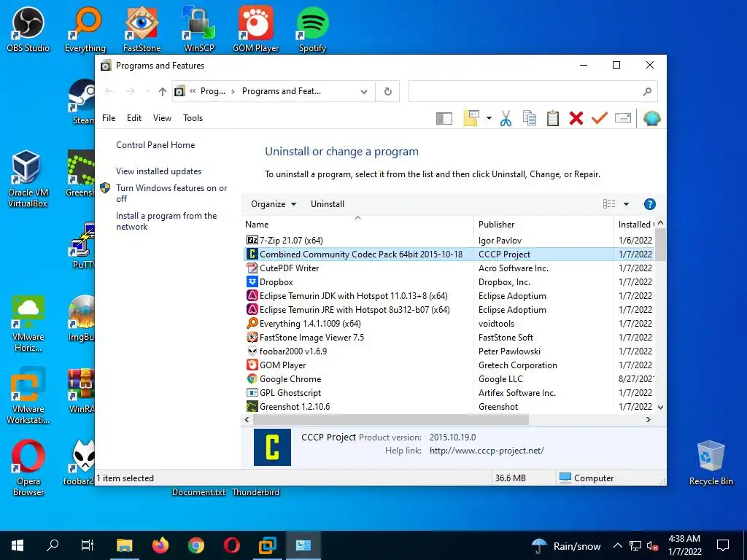Click the blue question mark help icon
This screenshot has height=560, width=747.
[649, 204]
